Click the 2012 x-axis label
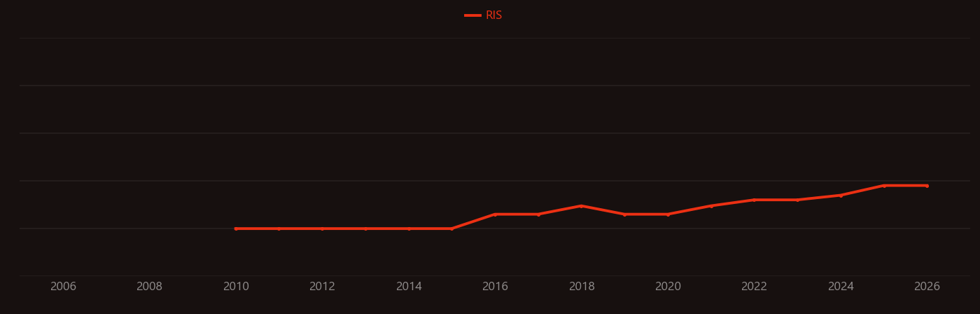The height and width of the screenshot is (314, 980). click(x=322, y=287)
